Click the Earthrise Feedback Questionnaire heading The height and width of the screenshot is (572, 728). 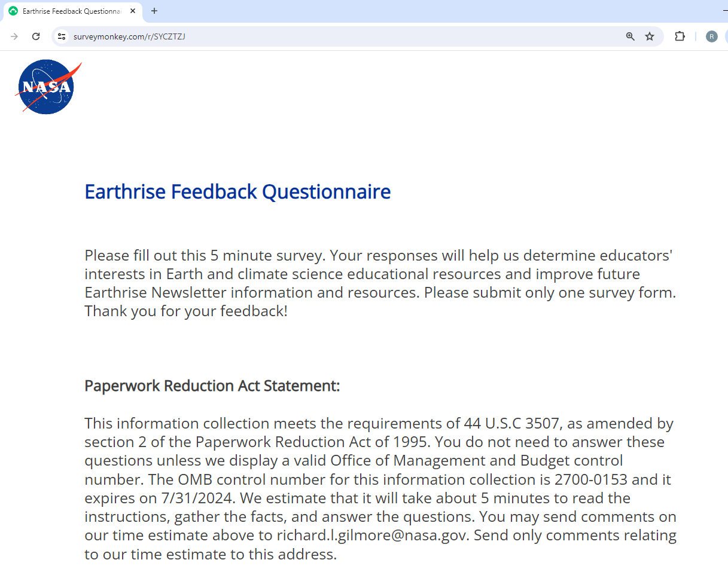click(x=237, y=192)
